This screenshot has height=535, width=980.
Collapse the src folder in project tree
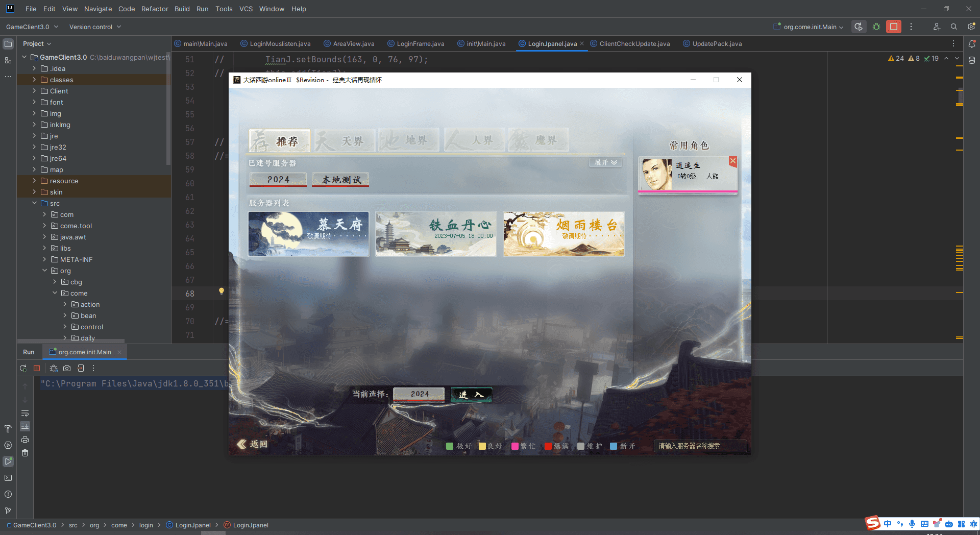pos(34,203)
